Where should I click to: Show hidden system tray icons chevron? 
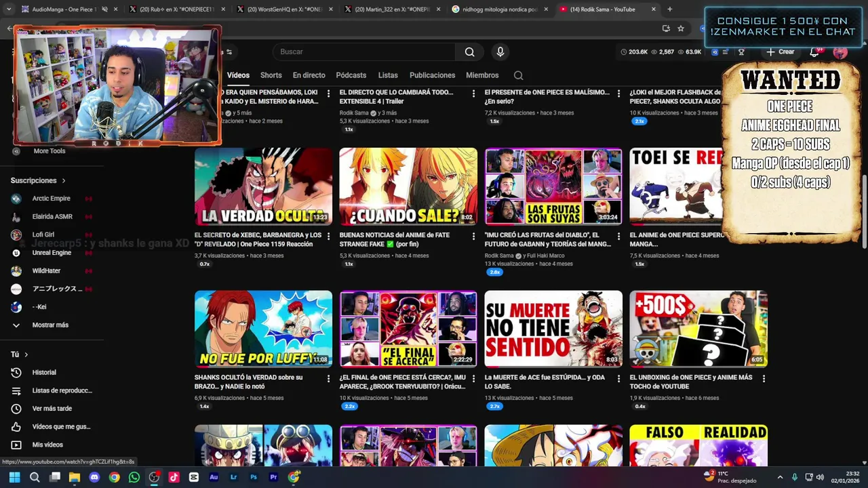780,477
